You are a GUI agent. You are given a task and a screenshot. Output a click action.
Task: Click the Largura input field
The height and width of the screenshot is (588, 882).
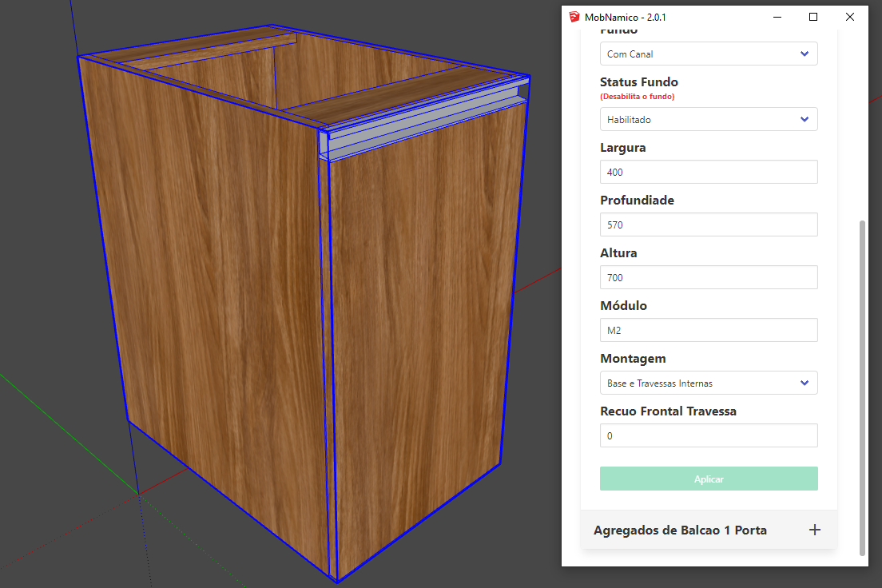tap(708, 173)
